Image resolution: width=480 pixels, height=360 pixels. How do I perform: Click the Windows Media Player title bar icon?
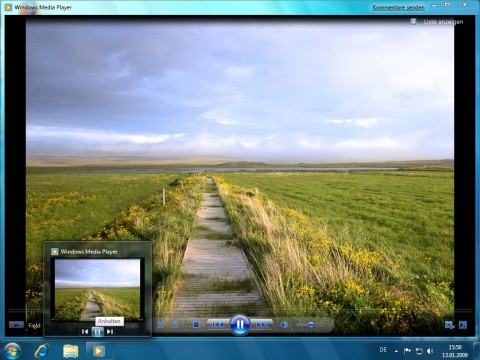coord(8,7)
